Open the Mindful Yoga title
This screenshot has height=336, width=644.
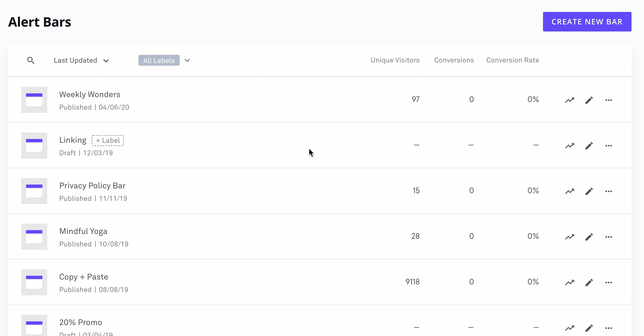[x=83, y=231]
